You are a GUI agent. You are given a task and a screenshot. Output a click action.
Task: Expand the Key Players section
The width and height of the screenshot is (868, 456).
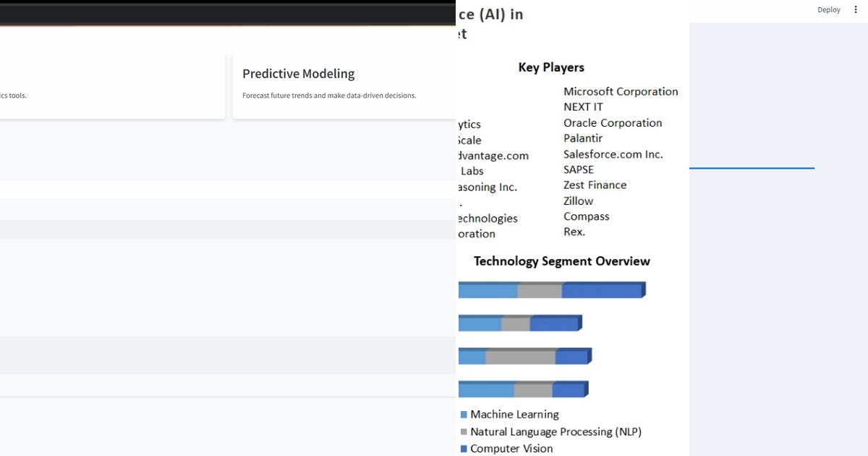click(x=551, y=67)
